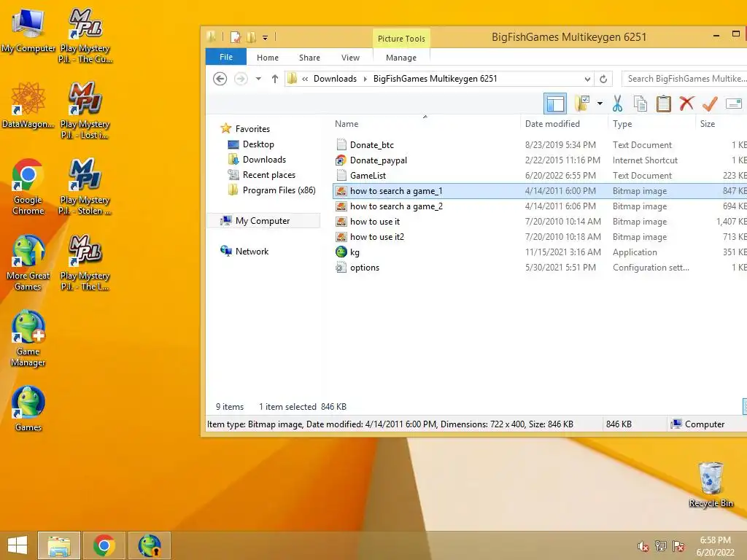The width and height of the screenshot is (747, 560).
Task: Select the Picture Tools contextual tab
Action: (401, 39)
